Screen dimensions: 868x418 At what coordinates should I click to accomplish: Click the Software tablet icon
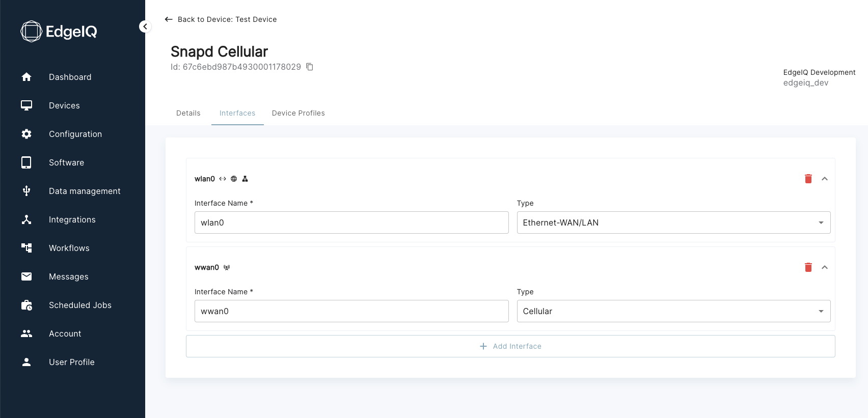[26, 162]
